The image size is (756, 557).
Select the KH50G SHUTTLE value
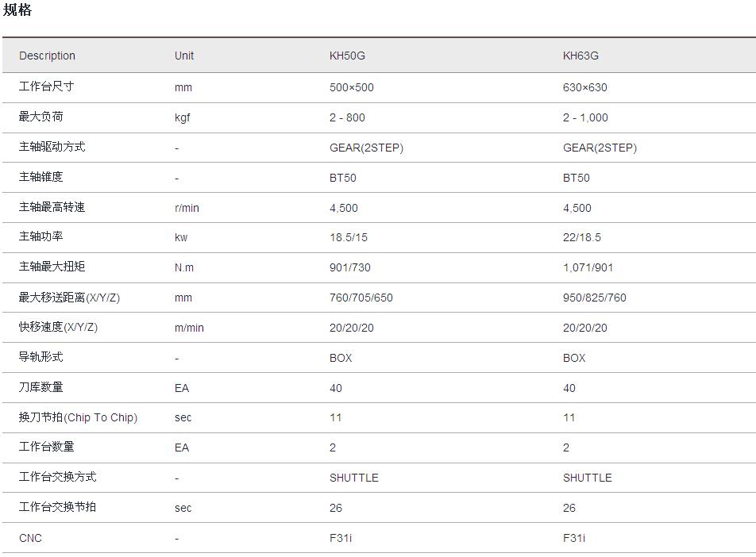tap(353, 478)
